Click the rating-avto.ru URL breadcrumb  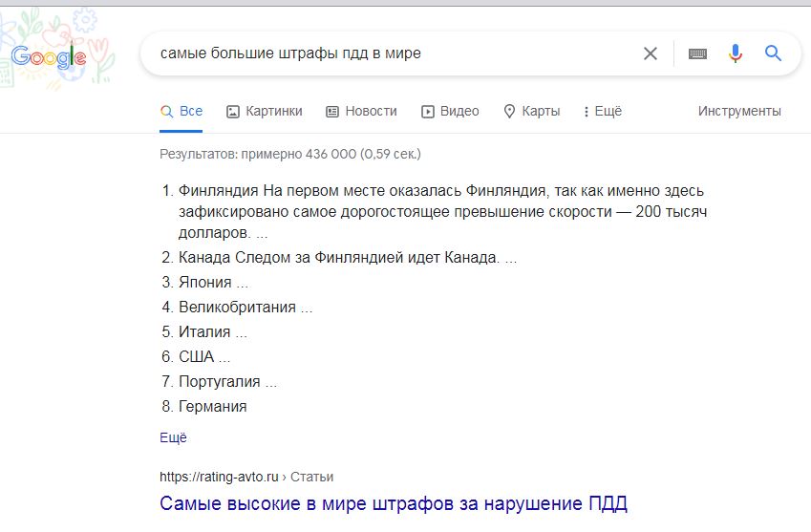click(x=246, y=477)
